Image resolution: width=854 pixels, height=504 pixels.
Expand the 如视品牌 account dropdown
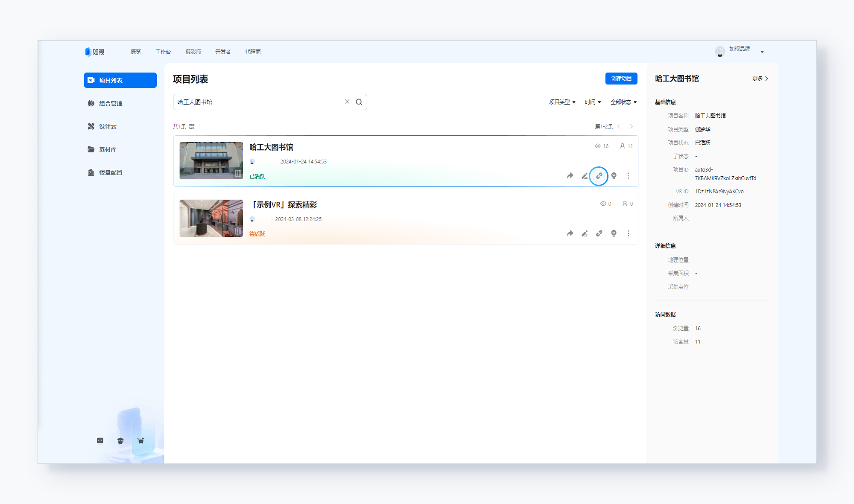(762, 52)
